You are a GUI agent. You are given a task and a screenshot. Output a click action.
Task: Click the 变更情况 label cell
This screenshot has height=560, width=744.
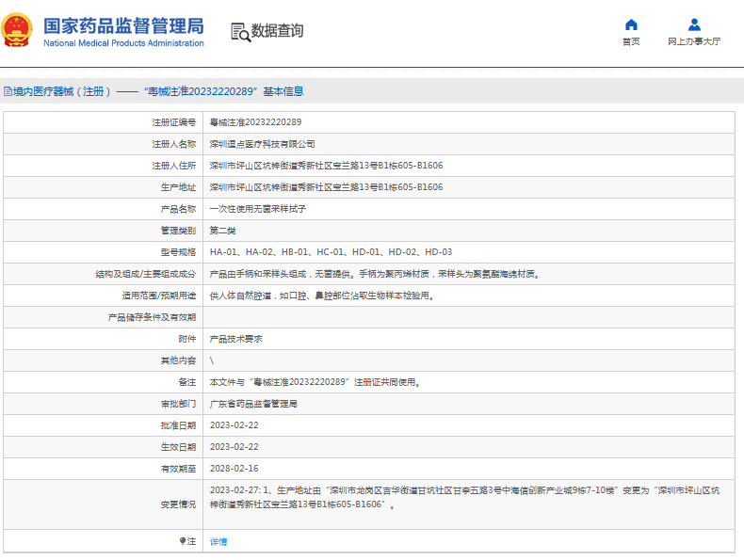click(103, 504)
